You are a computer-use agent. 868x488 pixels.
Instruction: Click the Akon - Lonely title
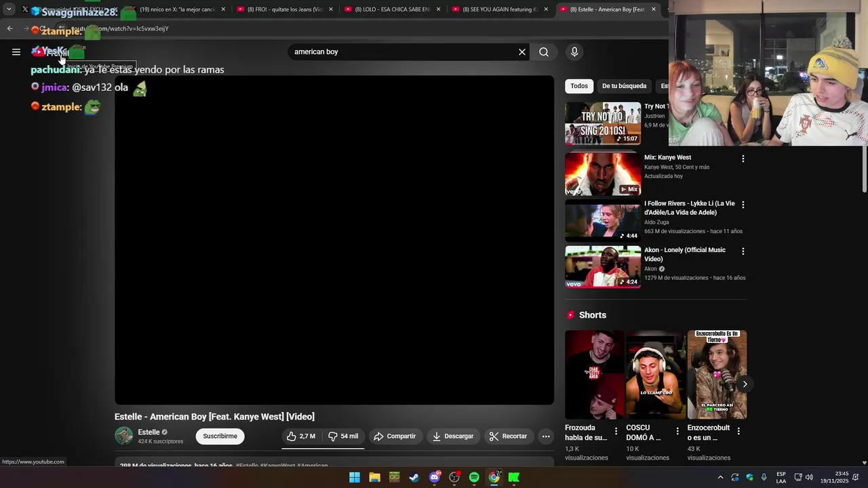click(685, 254)
